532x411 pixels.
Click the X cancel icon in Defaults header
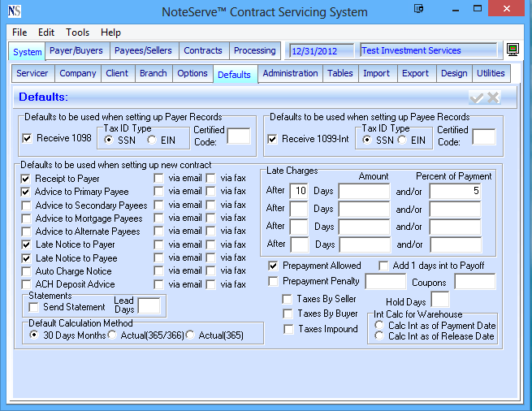493,97
